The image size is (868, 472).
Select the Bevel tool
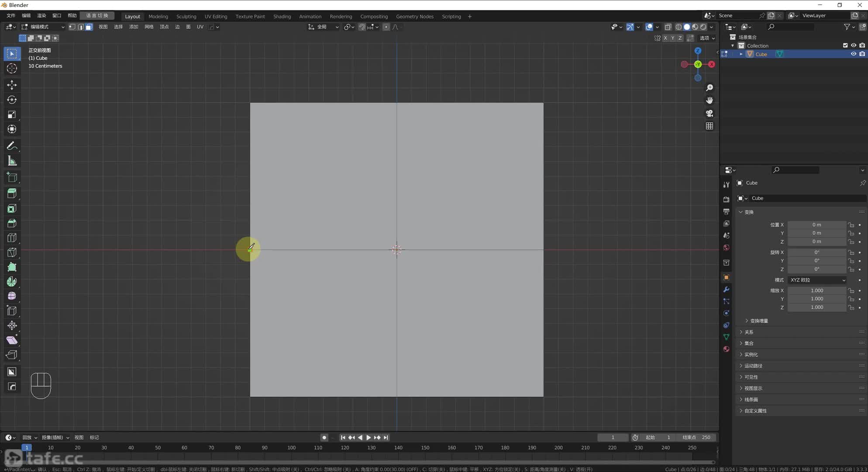click(x=12, y=223)
